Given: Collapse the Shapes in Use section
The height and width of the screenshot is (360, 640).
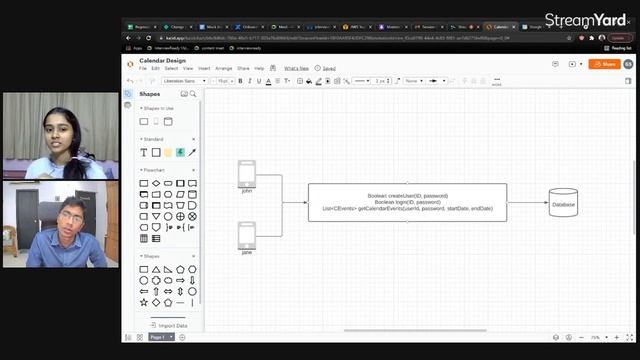Looking at the screenshot, I should [157, 108].
